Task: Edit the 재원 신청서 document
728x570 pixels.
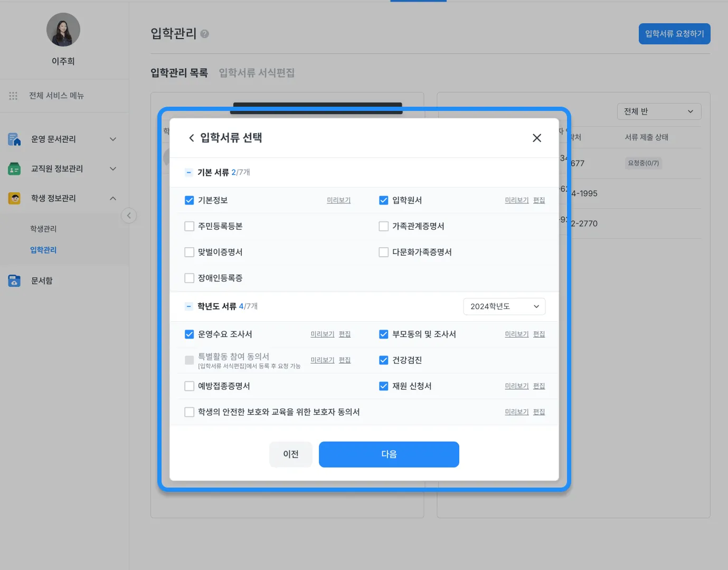Action: click(x=539, y=386)
